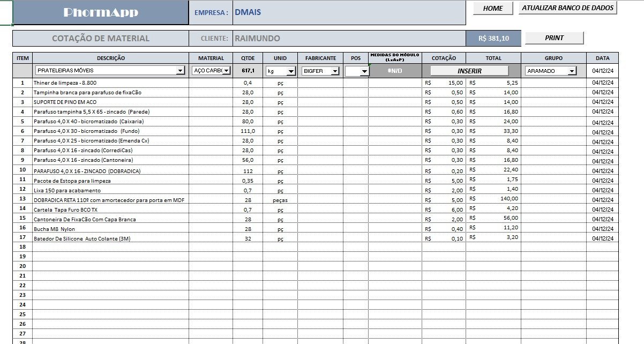This screenshot has height=344, width=644.
Task: Click the R$ 381,10 total cell
Action: pos(493,39)
